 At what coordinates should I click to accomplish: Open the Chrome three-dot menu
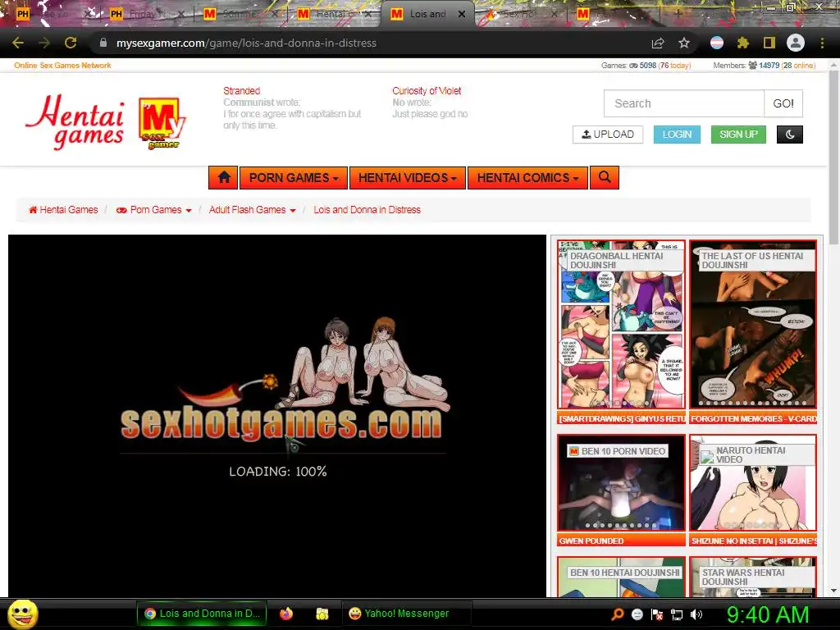tap(822, 43)
